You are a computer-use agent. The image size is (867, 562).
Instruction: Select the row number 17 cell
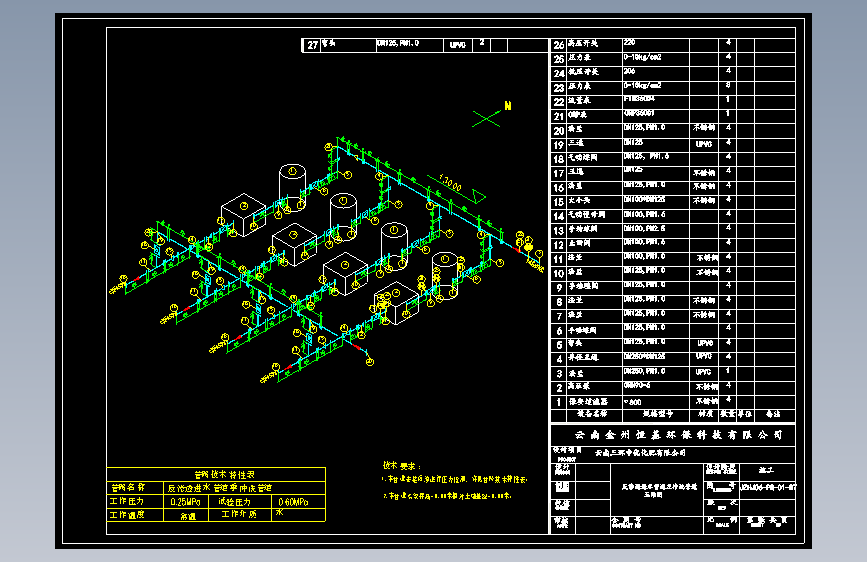(x=559, y=173)
